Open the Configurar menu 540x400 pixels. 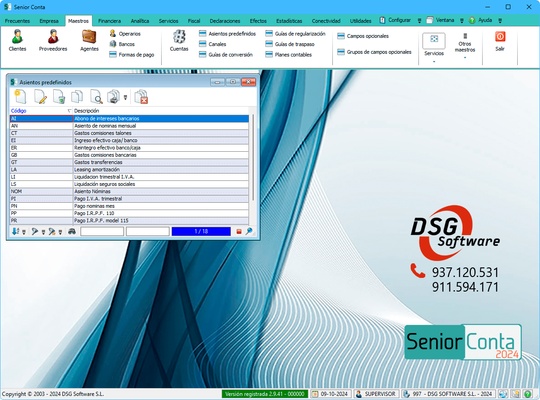[x=395, y=20]
